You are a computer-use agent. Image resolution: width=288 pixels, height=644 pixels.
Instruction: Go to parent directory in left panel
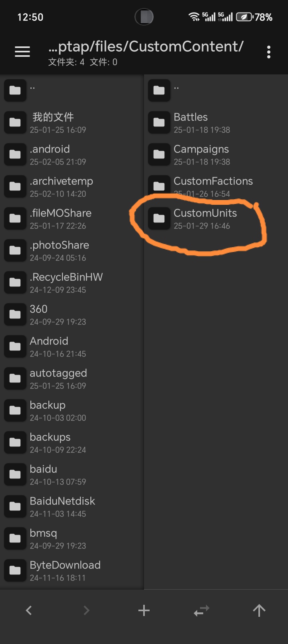tap(72, 90)
